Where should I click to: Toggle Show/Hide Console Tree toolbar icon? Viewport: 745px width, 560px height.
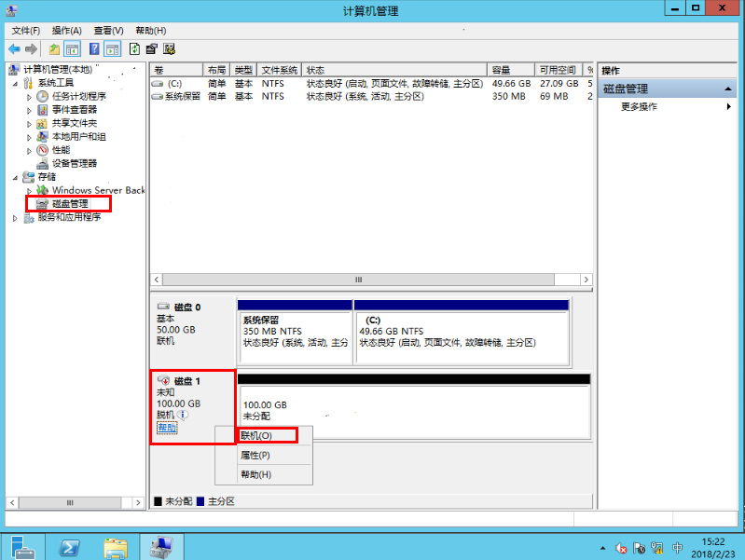pos(72,49)
